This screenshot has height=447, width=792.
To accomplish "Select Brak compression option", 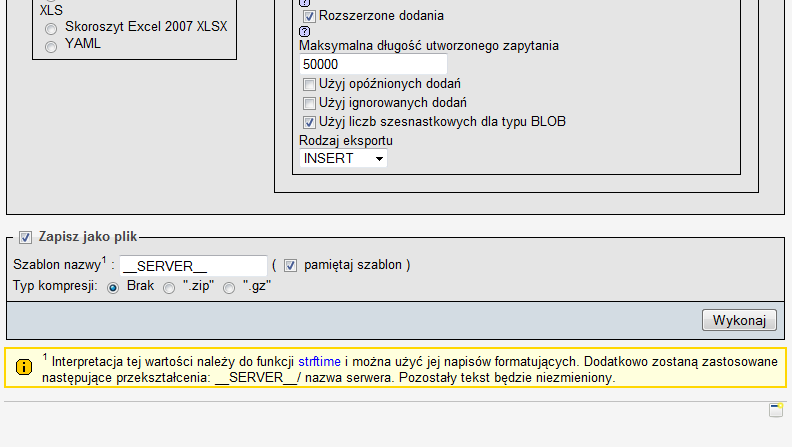I will tap(113, 287).
